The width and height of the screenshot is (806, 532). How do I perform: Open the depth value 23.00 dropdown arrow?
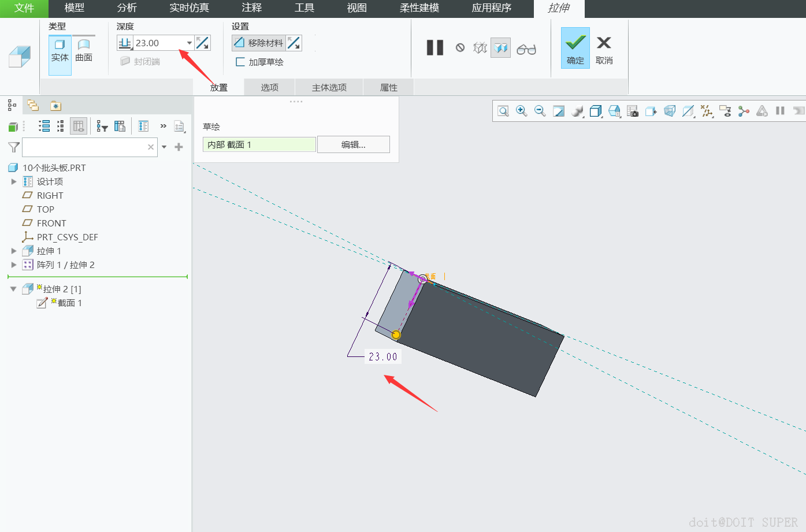pos(189,43)
